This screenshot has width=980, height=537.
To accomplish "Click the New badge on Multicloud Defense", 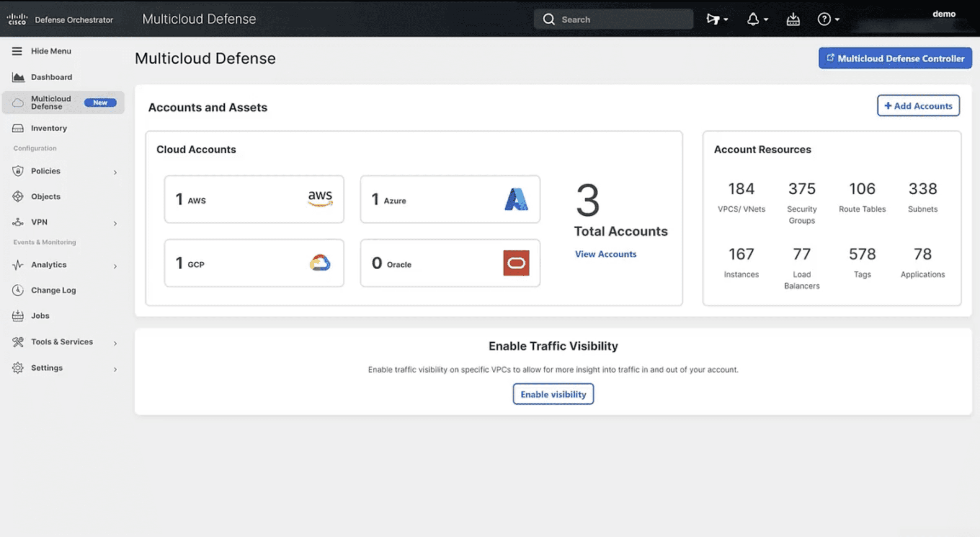I will 100,103.
